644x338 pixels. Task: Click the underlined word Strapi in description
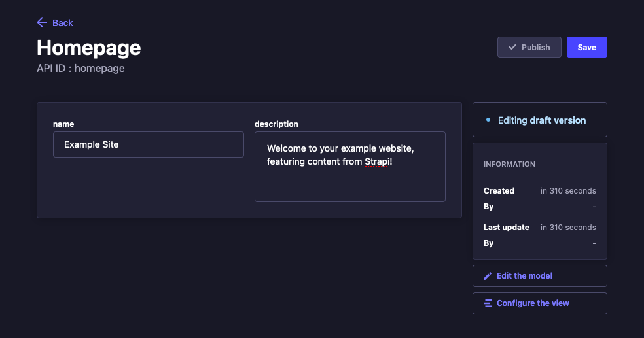click(377, 161)
